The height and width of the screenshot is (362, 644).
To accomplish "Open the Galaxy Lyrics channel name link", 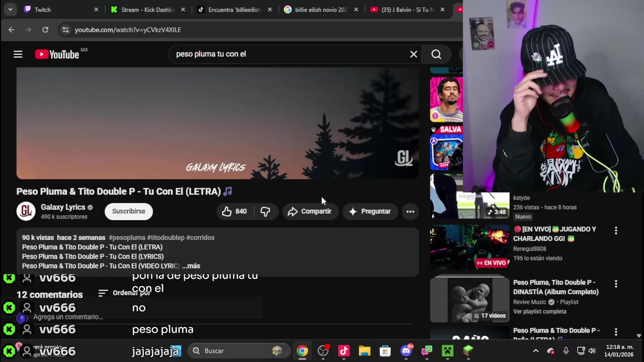I will coord(63,207).
